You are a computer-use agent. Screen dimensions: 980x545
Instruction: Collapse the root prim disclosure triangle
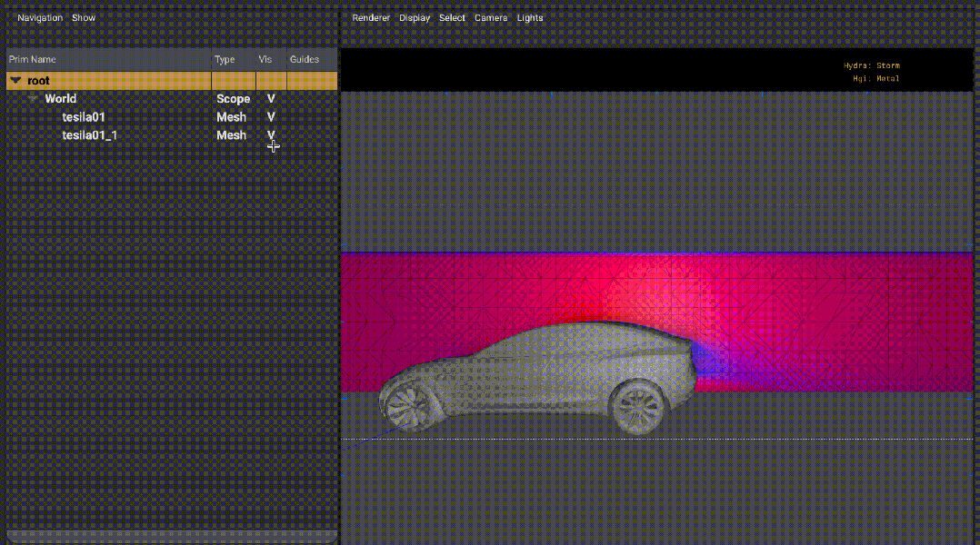pyautogui.click(x=15, y=81)
